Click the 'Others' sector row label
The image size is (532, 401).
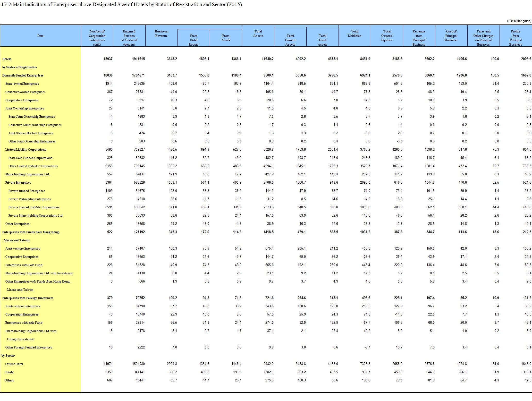click(x=9, y=380)
